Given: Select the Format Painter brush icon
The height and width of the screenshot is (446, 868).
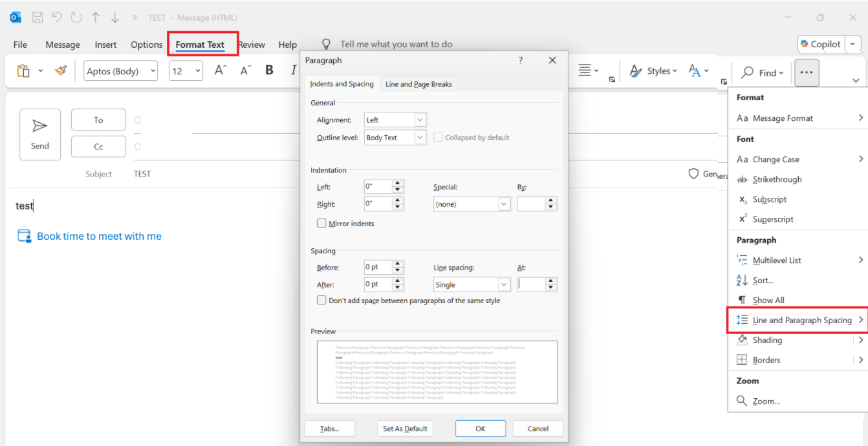Looking at the screenshot, I should (61, 71).
